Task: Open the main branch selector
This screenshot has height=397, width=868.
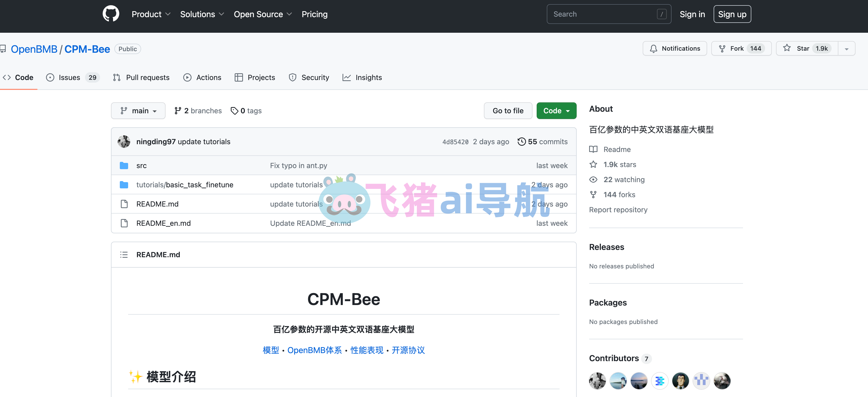Action: coord(138,110)
